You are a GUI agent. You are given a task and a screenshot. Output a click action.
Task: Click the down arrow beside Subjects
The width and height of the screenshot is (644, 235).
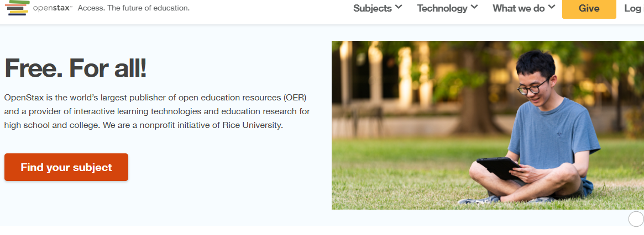[399, 8]
